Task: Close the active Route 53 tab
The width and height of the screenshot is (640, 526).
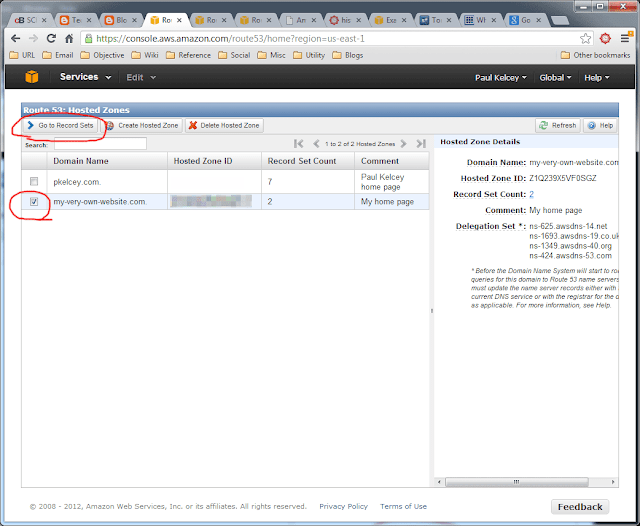Action: coord(179,20)
